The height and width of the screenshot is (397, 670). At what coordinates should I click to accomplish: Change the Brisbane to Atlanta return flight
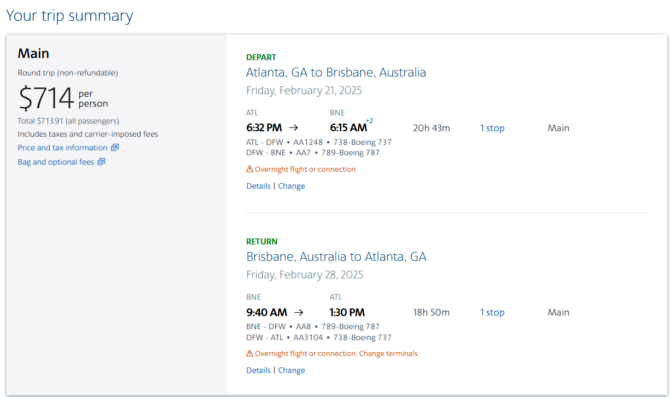[291, 370]
